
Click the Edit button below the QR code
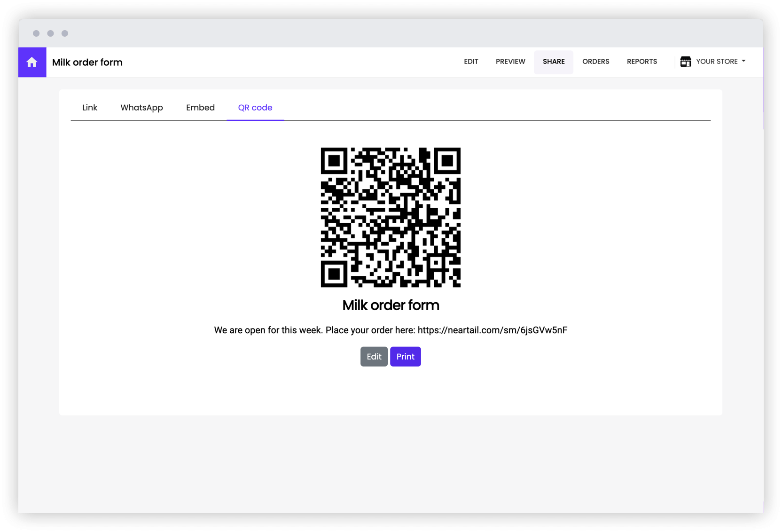[x=374, y=356]
